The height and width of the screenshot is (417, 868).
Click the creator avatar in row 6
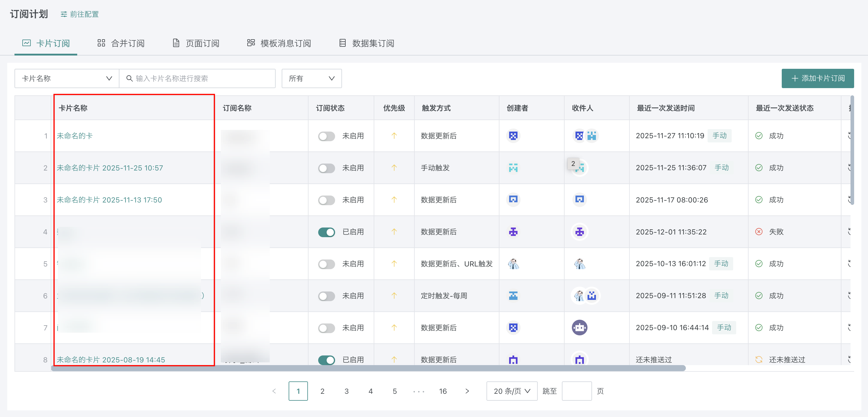[513, 296]
